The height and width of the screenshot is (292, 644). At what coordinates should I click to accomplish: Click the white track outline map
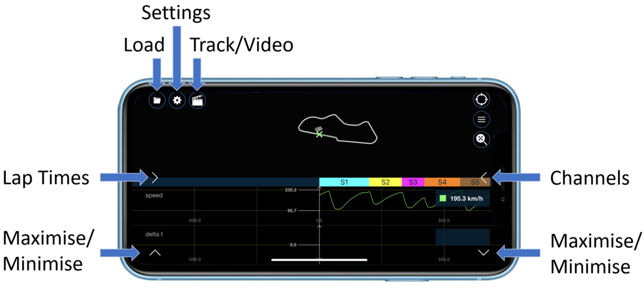click(338, 129)
